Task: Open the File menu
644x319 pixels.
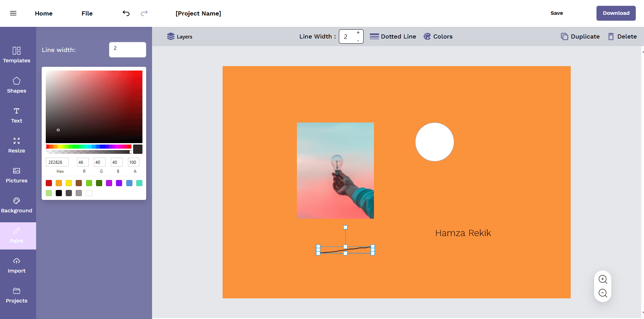Action: click(x=87, y=13)
